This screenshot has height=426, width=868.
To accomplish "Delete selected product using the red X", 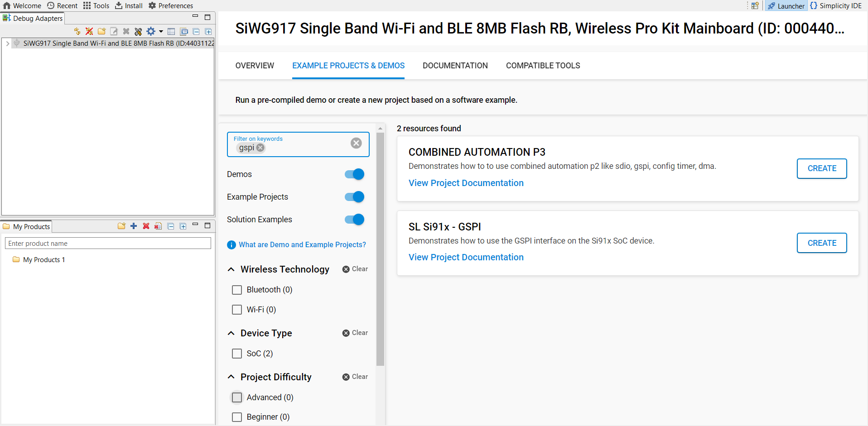I will (x=146, y=225).
